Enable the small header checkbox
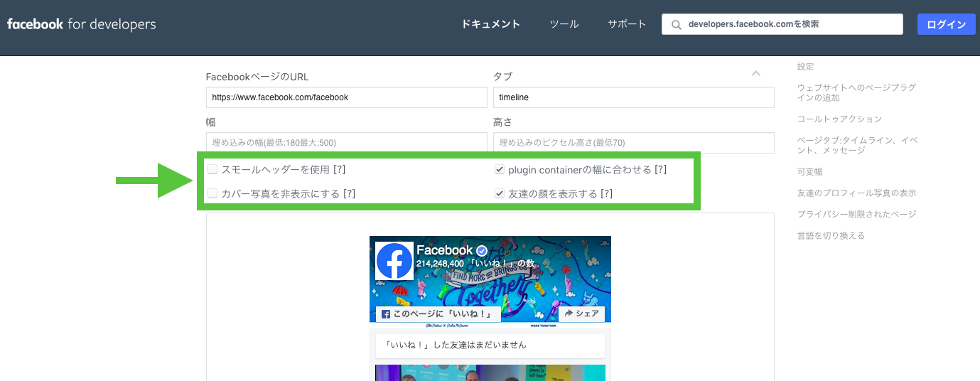Screen dimensions: 980x381 212,170
